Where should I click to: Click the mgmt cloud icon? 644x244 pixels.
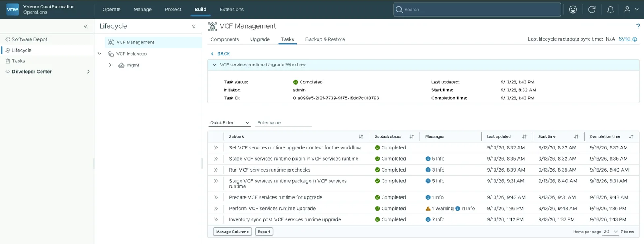pos(121,65)
